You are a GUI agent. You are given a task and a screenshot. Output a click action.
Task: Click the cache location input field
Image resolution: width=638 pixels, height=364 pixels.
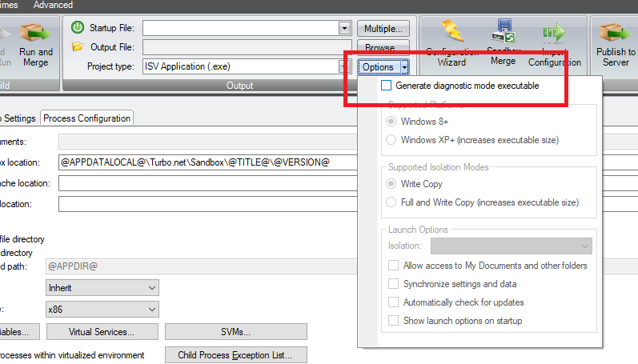click(x=208, y=183)
